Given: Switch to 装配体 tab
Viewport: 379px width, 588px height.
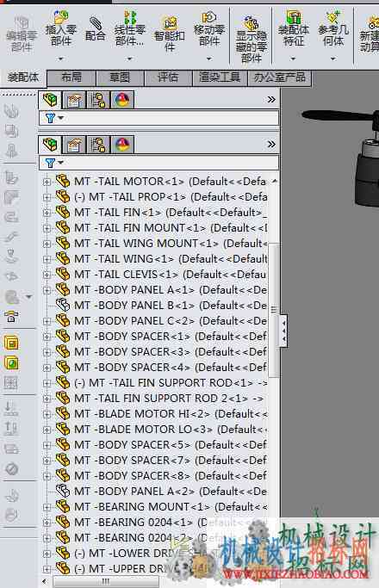Looking at the screenshot, I should pos(23,77).
